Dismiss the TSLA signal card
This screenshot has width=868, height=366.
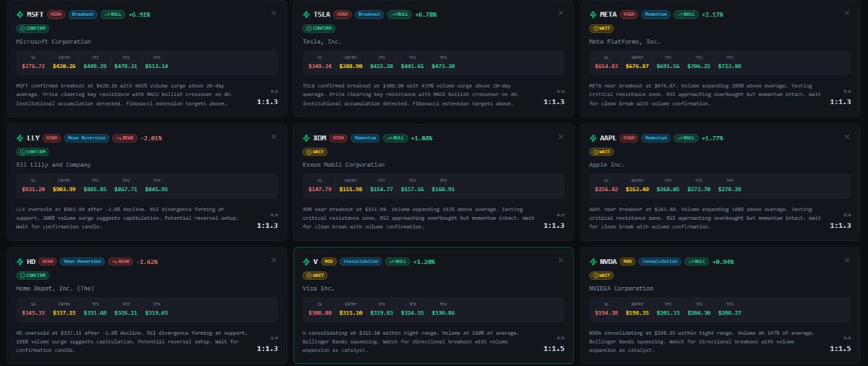coord(560,13)
